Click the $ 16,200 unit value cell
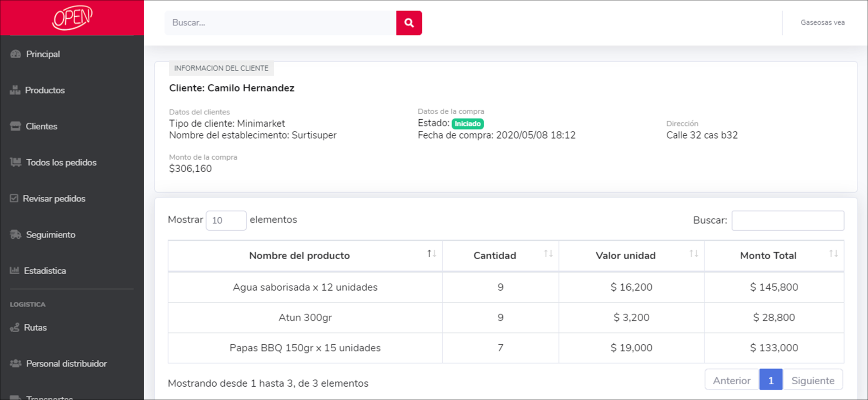Viewport: 868px width, 400px height. [x=632, y=287]
